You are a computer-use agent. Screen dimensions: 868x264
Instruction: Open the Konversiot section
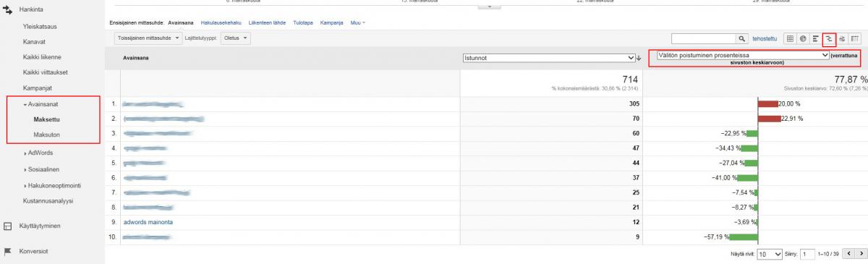click(x=34, y=251)
